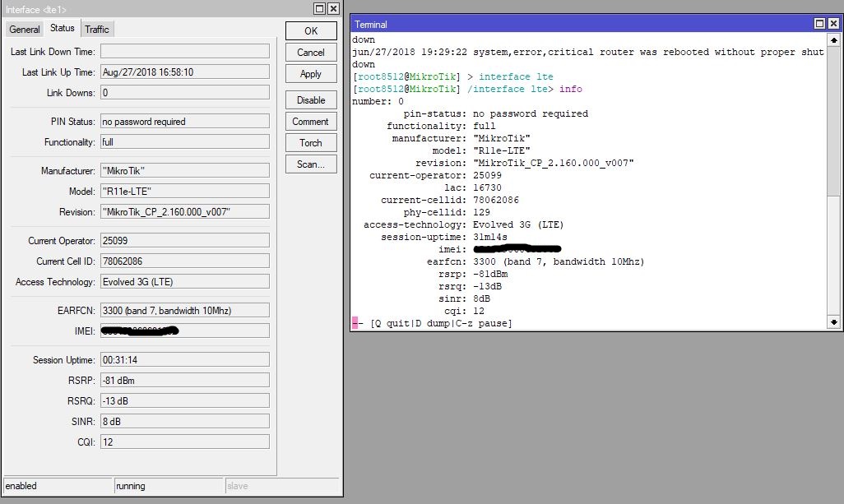Click the SINR field 8 dB
844x504 pixels.
[184, 421]
